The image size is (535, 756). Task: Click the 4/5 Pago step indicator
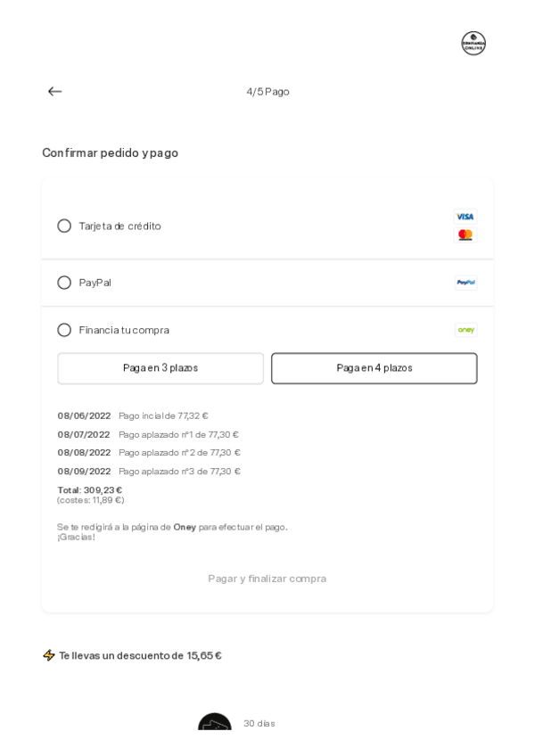[x=267, y=92]
